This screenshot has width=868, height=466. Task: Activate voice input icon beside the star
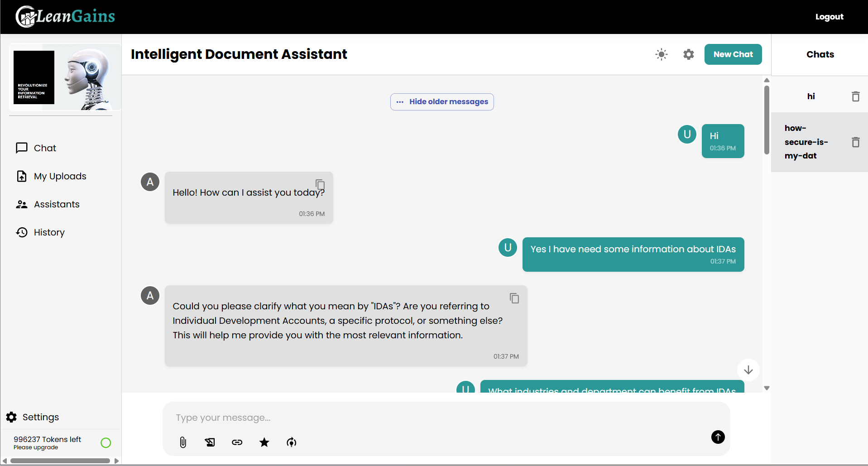(x=291, y=442)
